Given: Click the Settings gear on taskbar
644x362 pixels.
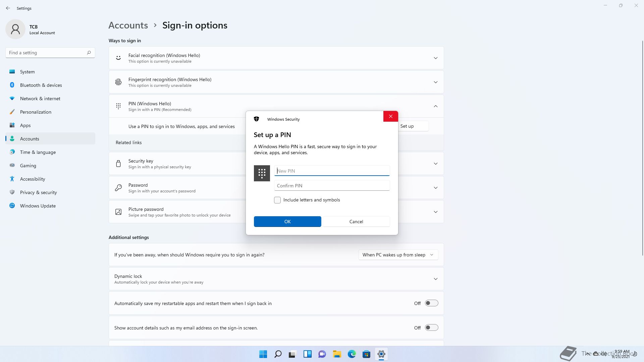Looking at the screenshot, I should point(381,354).
